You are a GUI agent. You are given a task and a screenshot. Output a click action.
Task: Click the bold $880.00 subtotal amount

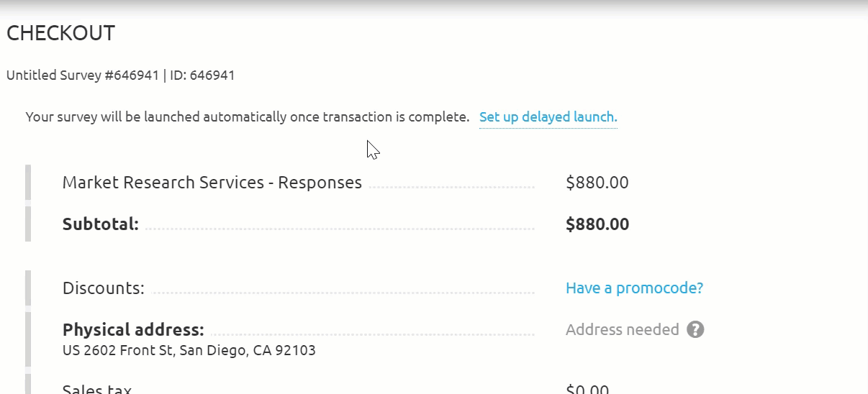coord(597,224)
